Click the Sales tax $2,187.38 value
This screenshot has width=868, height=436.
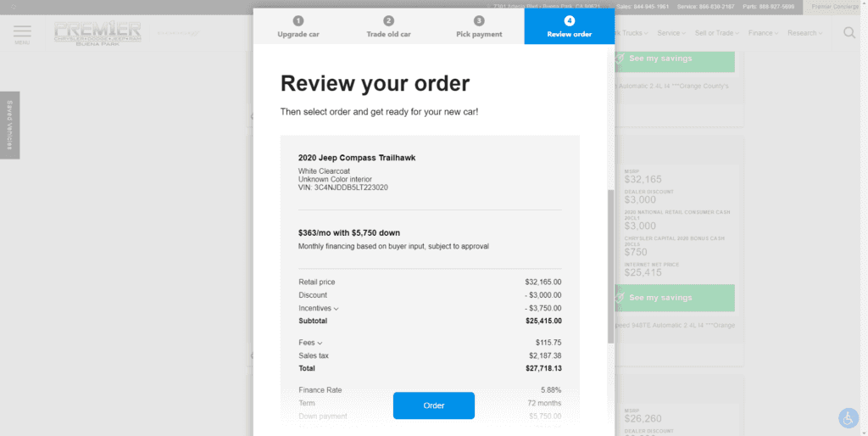545,355
